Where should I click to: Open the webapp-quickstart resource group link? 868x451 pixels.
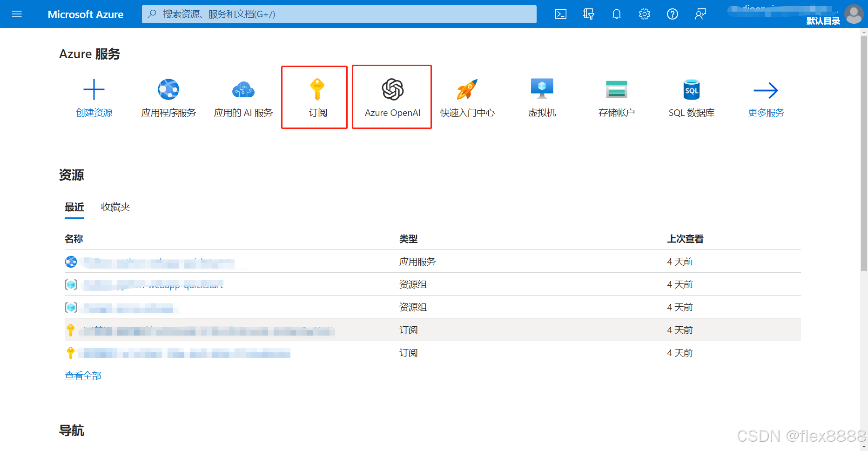tap(154, 284)
